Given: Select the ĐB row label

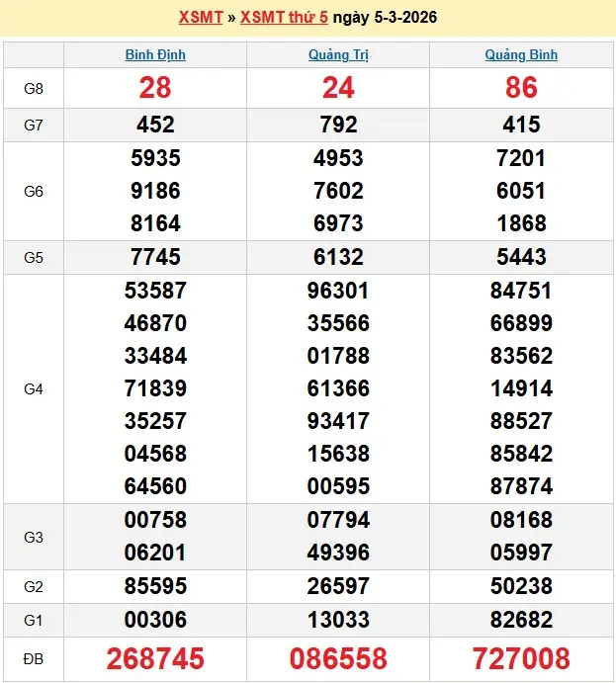Looking at the screenshot, I should pyautogui.click(x=34, y=658).
